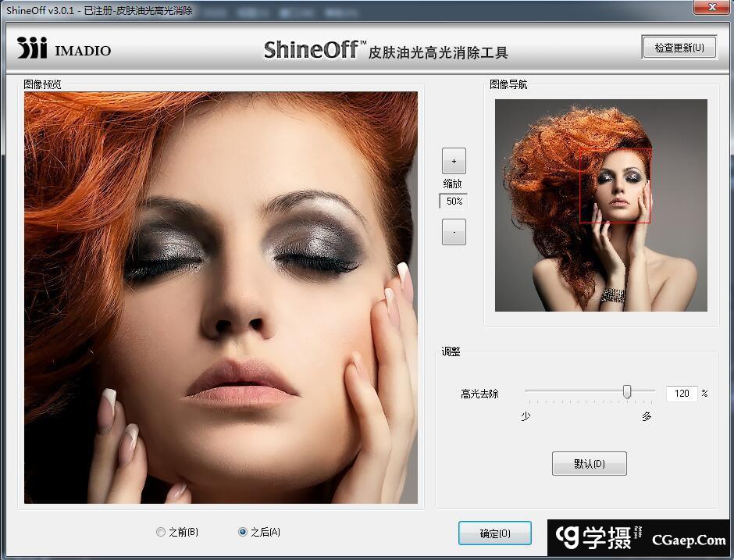This screenshot has width=734, height=560.
Task: Click the 高光去除 slider handle
Action: pos(626,392)
